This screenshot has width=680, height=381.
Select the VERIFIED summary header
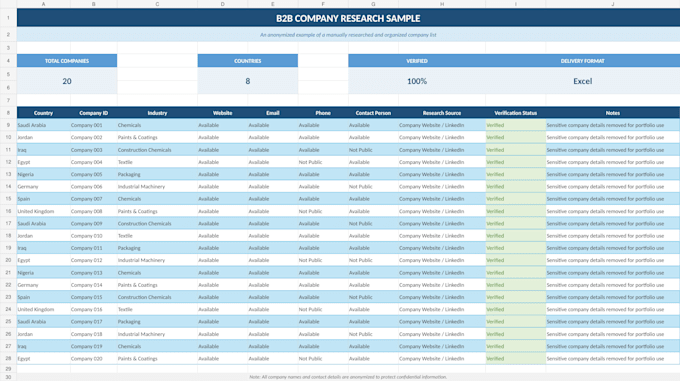(x=417, y=61)
